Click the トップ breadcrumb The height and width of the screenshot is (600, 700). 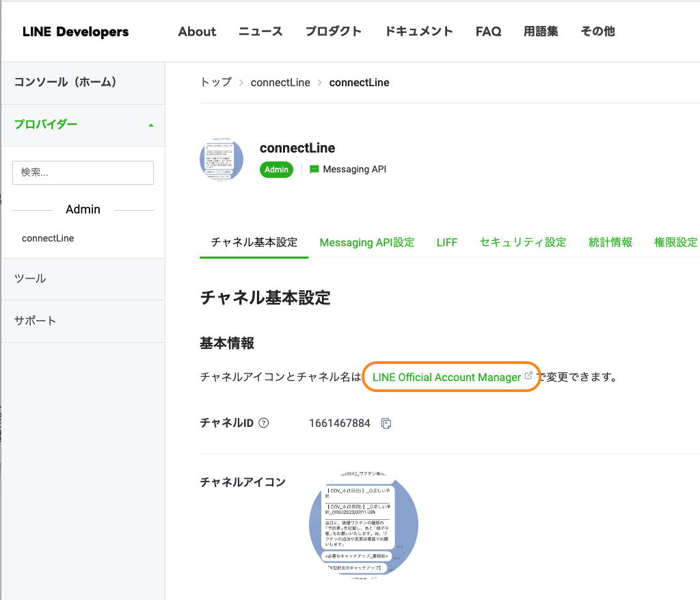coord(216,82)
